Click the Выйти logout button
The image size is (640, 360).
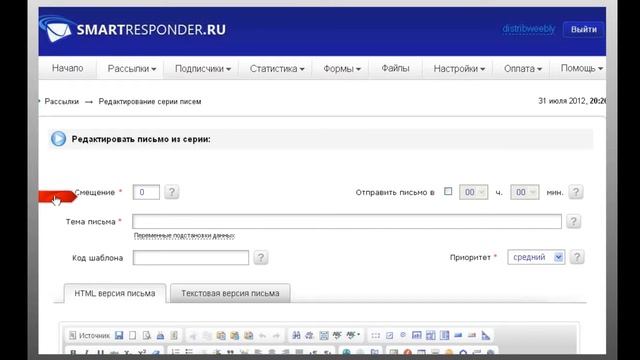(x=583, y=29)
